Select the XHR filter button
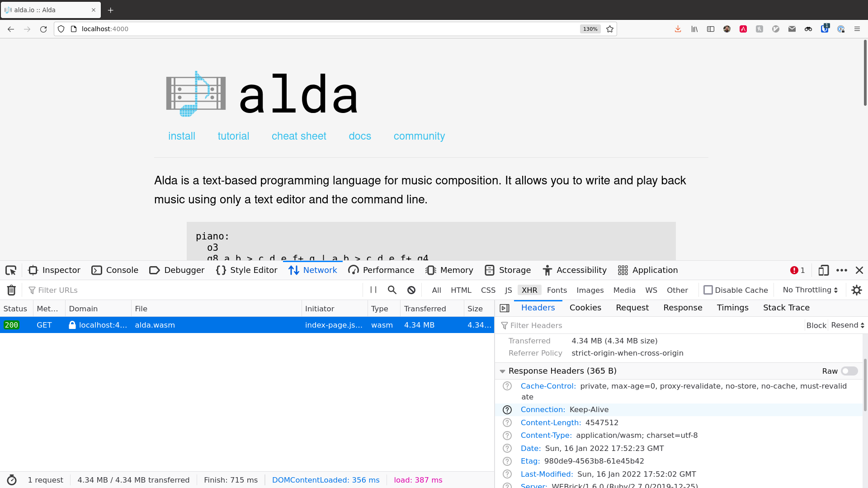This screenshot has width=868, height=488. pos(529,290)
